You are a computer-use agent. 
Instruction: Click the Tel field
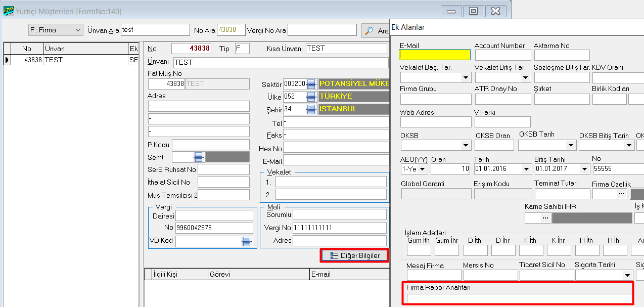coord(336,122)
